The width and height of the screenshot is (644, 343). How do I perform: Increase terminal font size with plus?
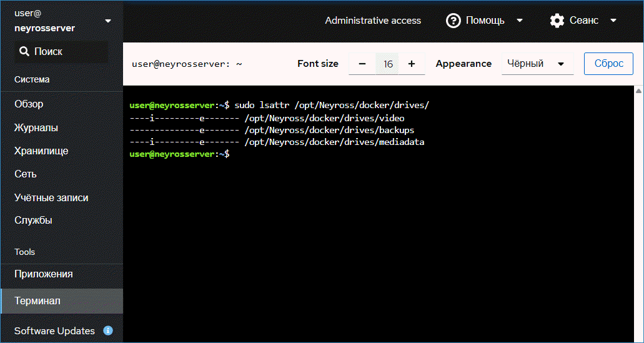tap(412, 64)
